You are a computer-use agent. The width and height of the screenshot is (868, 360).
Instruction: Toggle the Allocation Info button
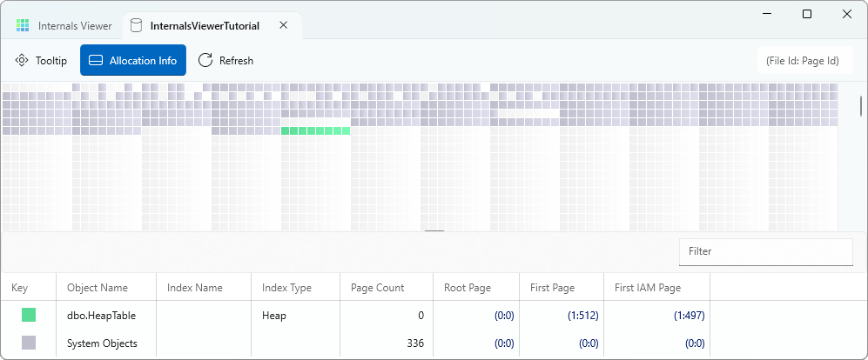pos(133,60)
